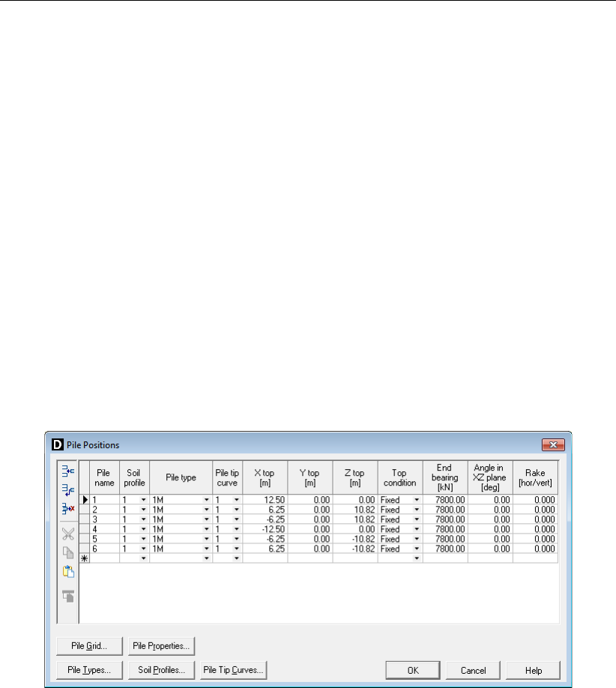The height and width of the screenshot is (688, 616).
Task: Click the Rake [hor/vert] column header
Action: [535, 477]
